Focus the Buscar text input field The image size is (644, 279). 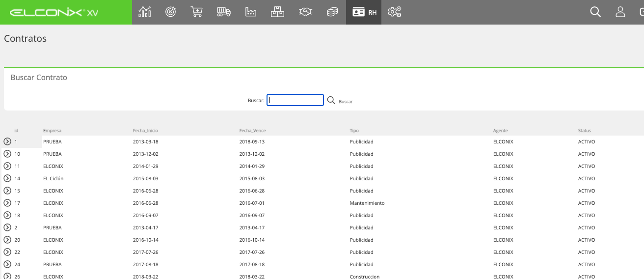pos(295,100)
